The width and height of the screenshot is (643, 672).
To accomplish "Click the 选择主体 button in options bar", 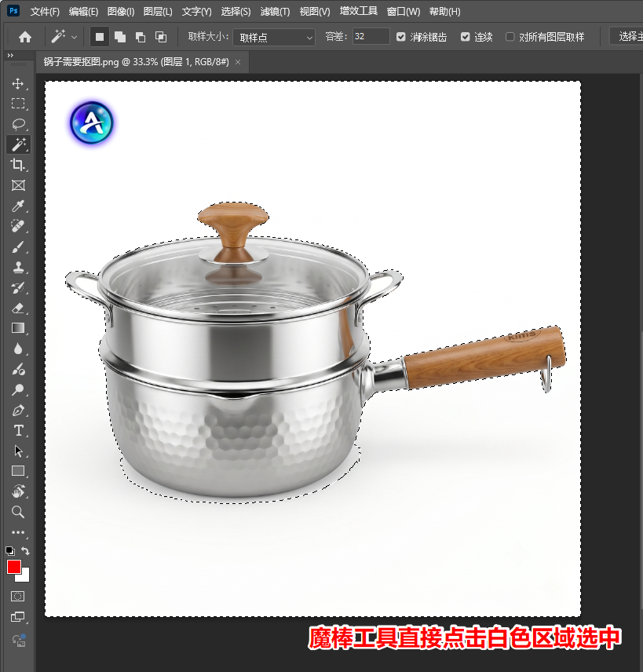I will [627, 37].
